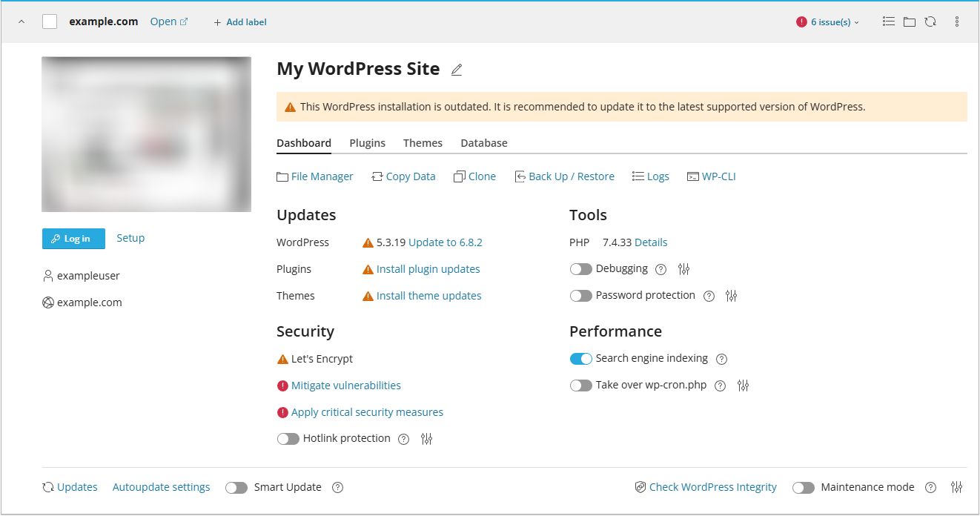Open the Logs viewer

point(650,176)
